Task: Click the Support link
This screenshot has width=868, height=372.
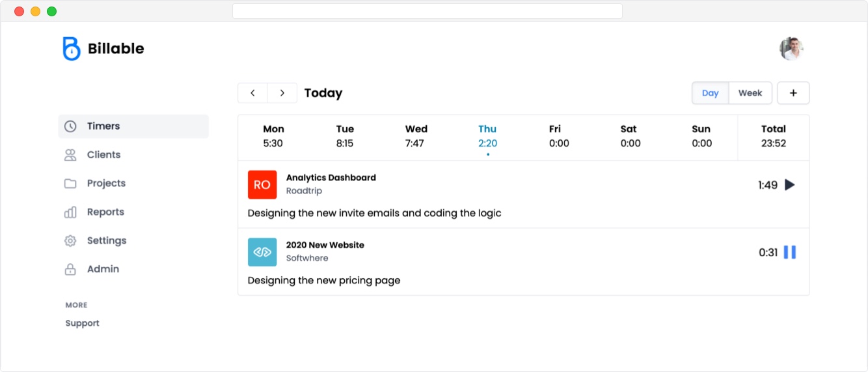Action: point(83,323)
